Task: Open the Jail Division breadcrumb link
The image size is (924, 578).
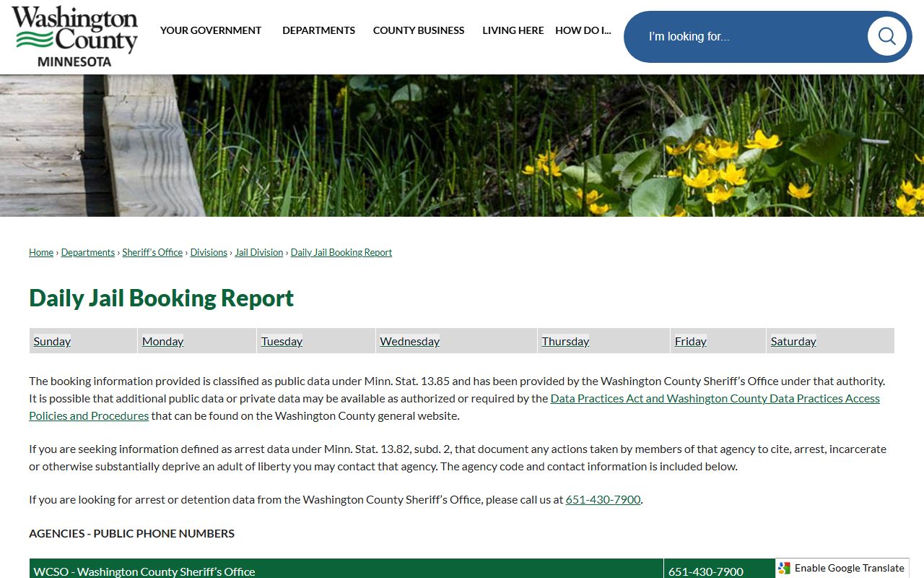Action: click(259, 252)
